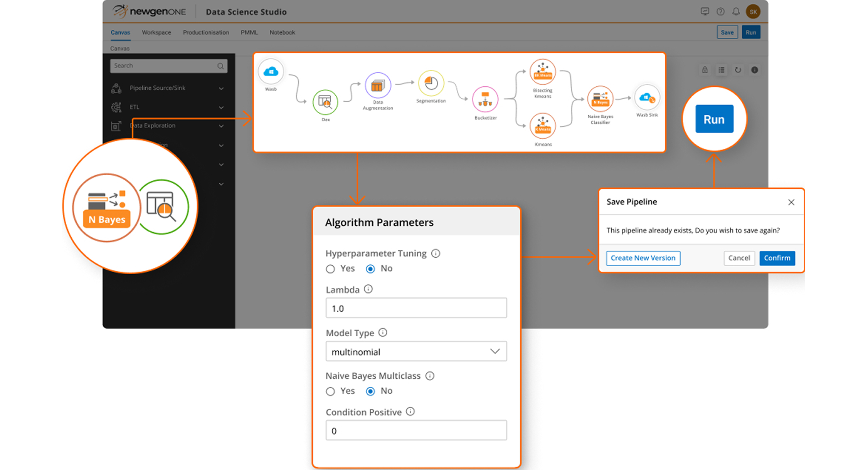Screen dimensions: 868x470
Task: Select the Naive Bayes Classifier node
Action: (x=600, y=100)
